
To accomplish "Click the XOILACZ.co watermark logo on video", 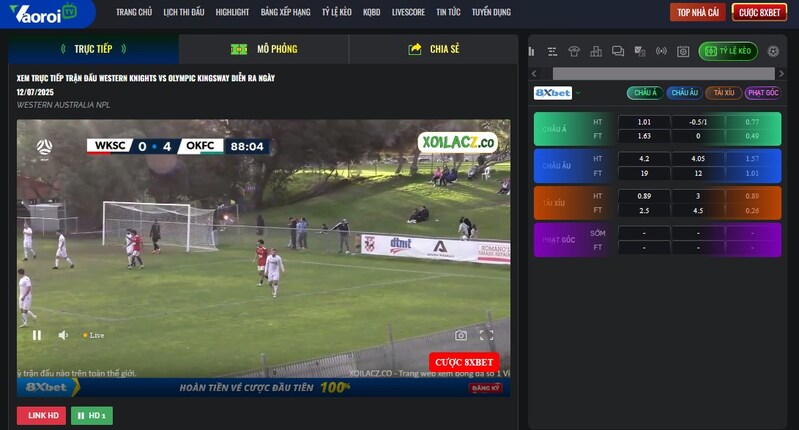I will (458, 143).
